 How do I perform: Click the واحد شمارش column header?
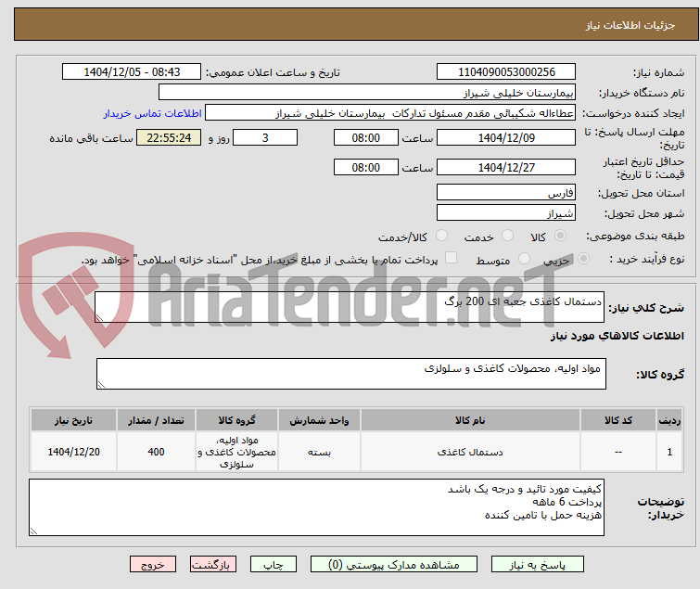319,420
